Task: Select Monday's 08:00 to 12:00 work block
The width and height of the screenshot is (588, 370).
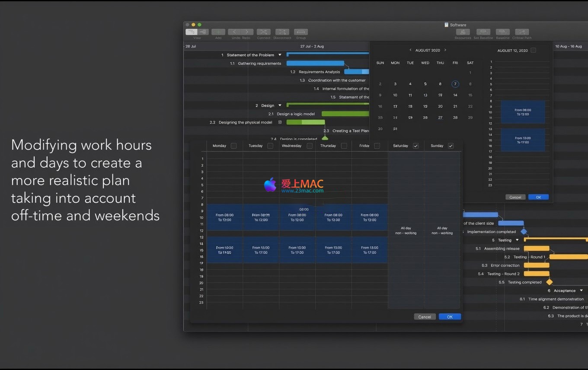Action: click(x=224, y=217)
